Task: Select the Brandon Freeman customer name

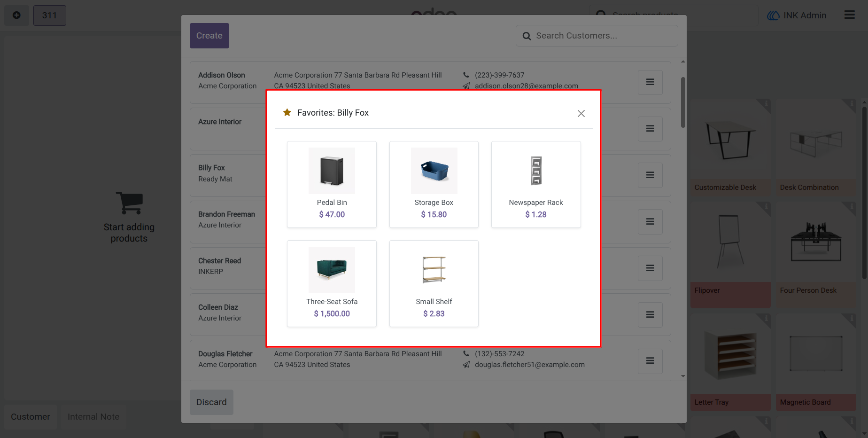Action: pyautogui.click(x=226, y=214)
